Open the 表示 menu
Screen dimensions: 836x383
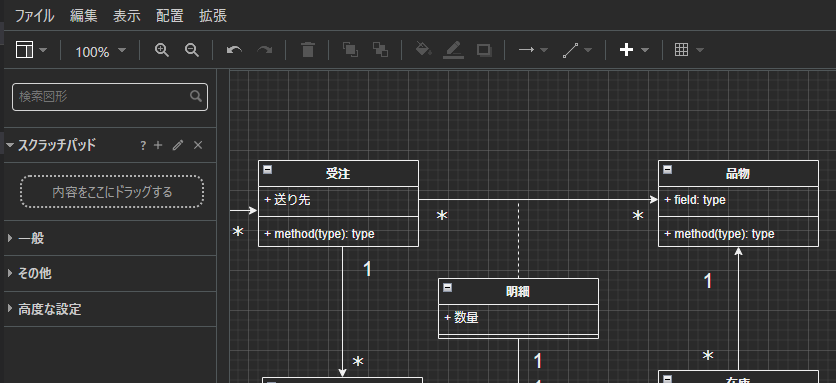[x=127, y=16]
